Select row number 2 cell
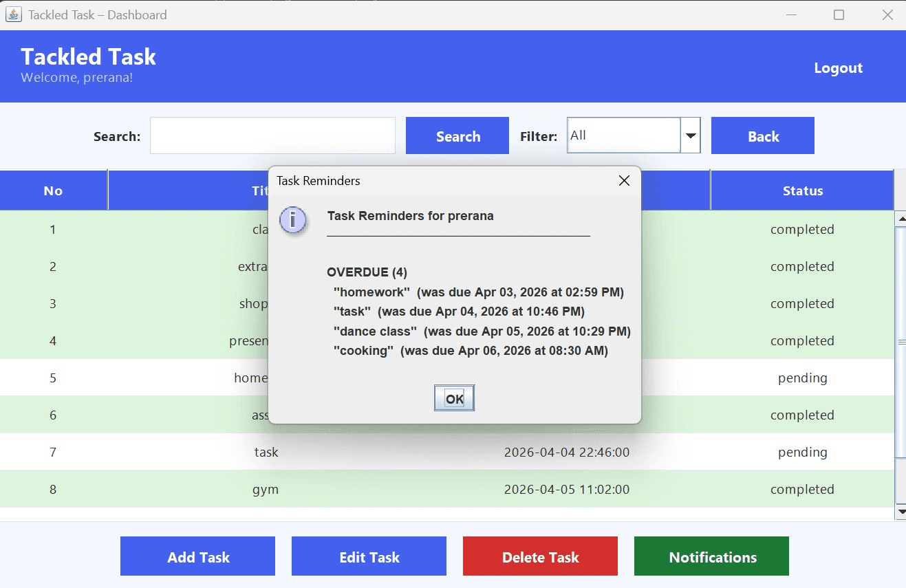The height and width of the screenshot is (588, 906). [x=54, y=266]
